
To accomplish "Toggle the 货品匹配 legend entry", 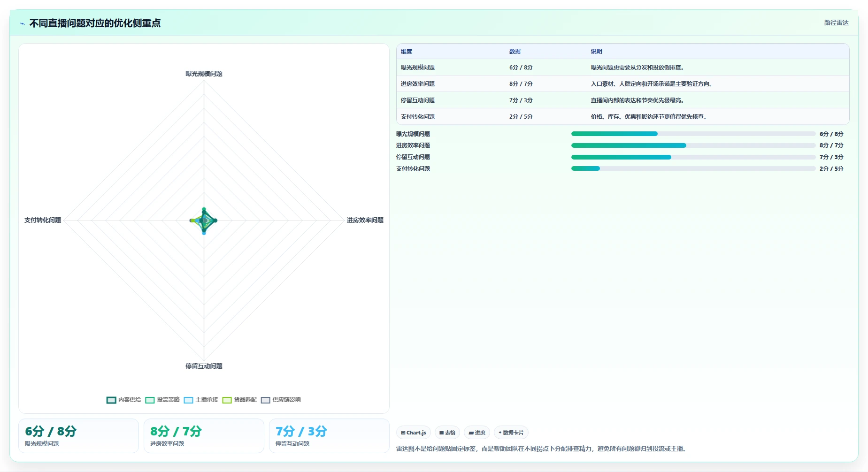I will point(239,400).
